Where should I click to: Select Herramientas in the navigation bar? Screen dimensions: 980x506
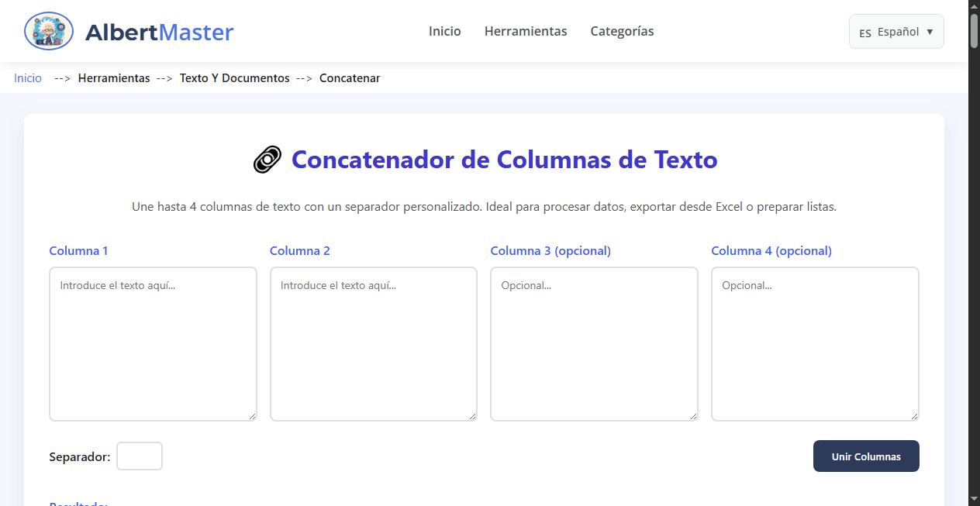click(526, 31)
